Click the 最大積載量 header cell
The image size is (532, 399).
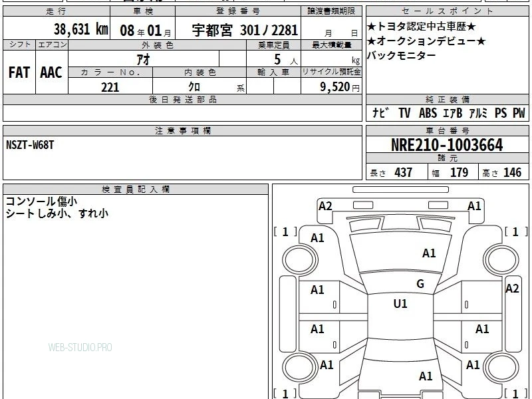331,45
